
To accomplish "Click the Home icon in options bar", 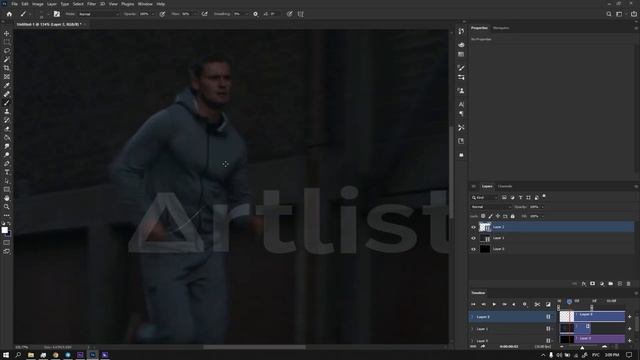I will point(9,14).
